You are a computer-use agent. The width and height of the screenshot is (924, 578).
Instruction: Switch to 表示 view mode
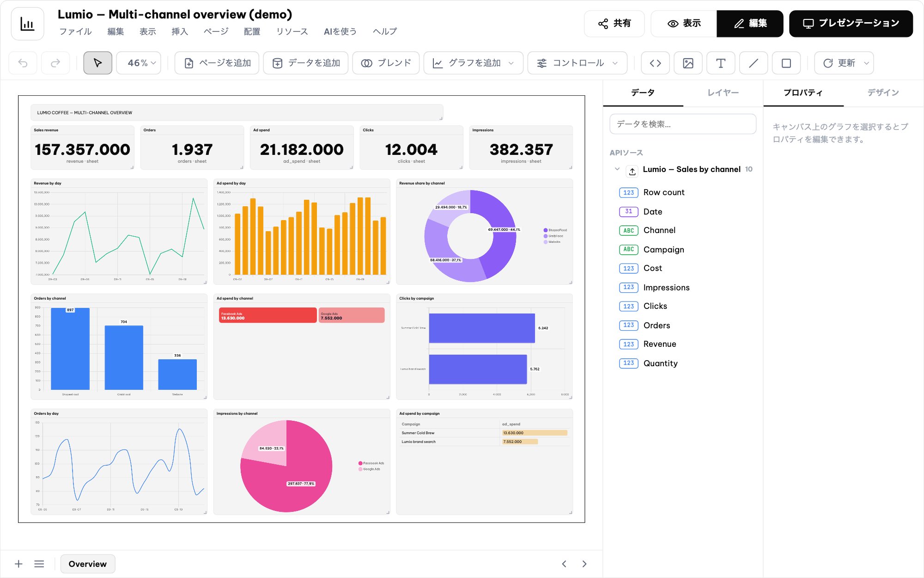click(684, 24)
